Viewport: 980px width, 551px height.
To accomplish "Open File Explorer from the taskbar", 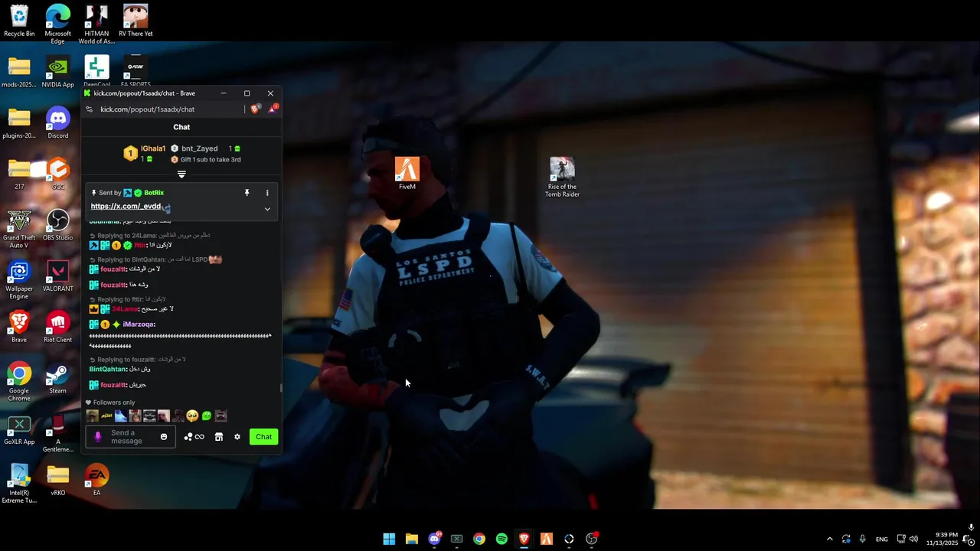I will [411, 539].
